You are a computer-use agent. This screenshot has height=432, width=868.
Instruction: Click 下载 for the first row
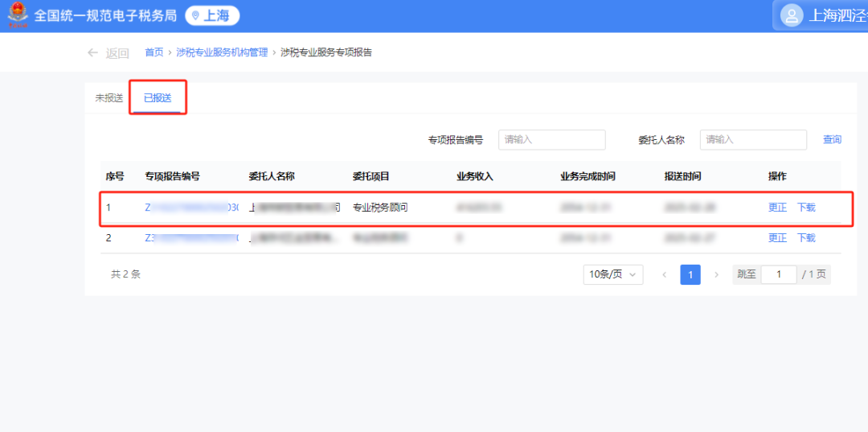click(x=806, y=208)
